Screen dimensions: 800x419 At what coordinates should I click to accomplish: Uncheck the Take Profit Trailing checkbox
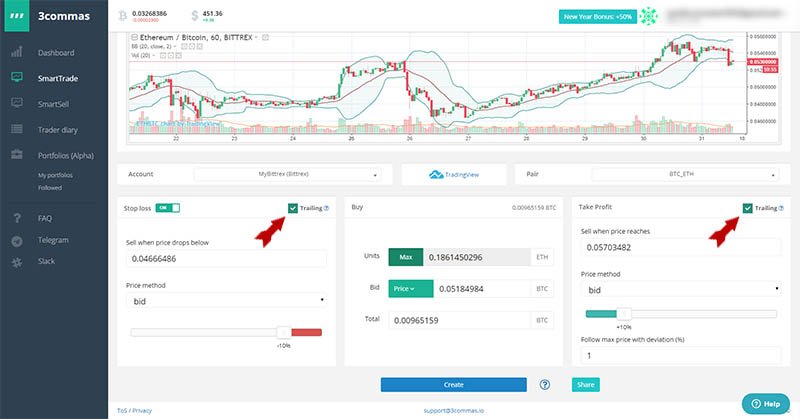point(747,208)
